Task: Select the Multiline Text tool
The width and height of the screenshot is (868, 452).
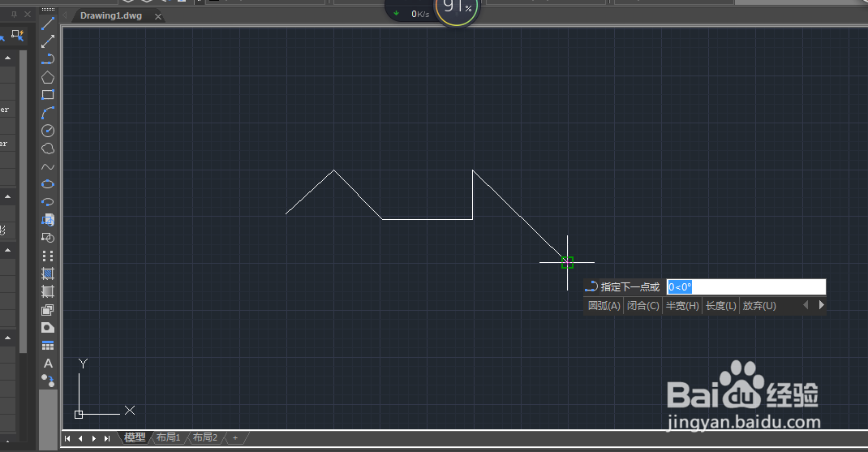Action: click(48, 364)
